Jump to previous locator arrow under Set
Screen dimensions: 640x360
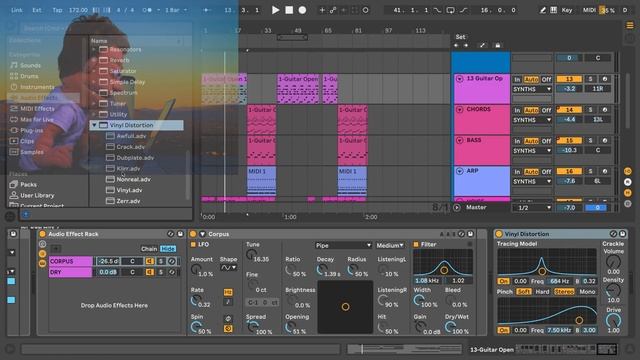pyautogui.click(x=456, y=45)
